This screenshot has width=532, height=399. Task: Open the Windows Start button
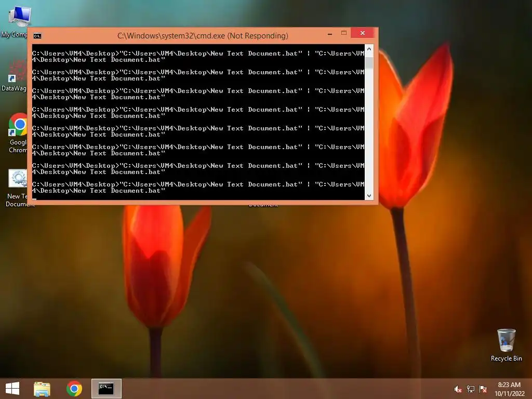click(12, 389)
